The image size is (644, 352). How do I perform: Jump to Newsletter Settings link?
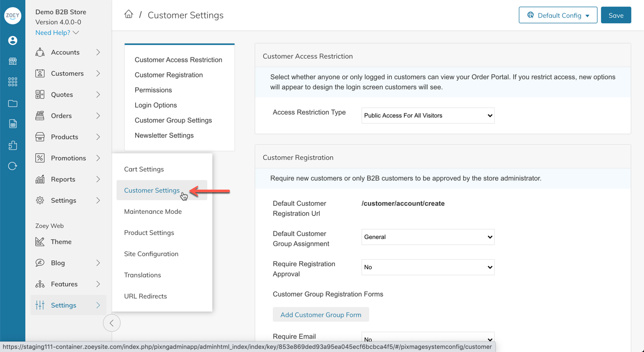(x=164, y=135)
